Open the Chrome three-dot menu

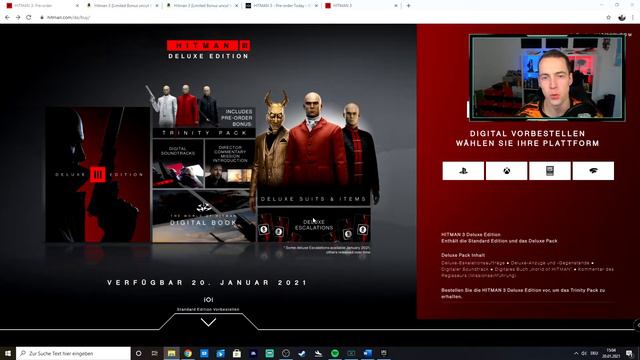pyautogui.click(x=633, y=18)
